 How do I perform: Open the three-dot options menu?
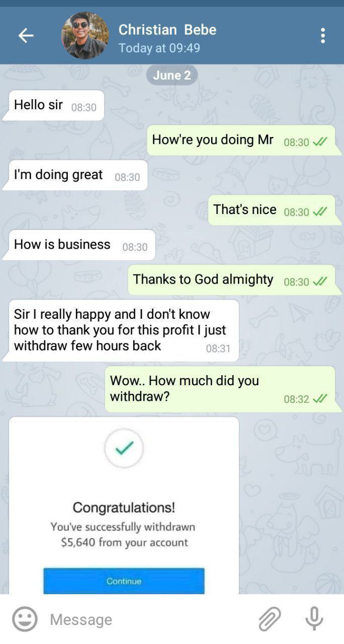[x=323, y=35]
